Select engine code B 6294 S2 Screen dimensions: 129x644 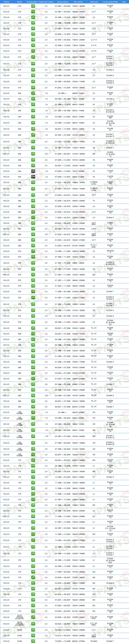tap(110, 401)
